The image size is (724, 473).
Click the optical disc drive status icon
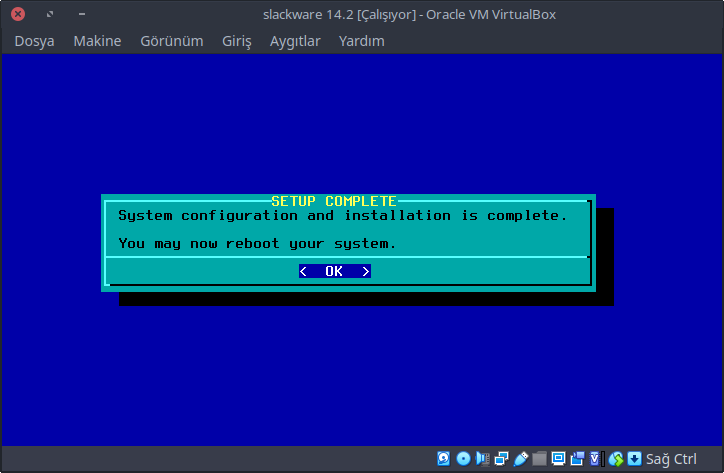(463, 459)
